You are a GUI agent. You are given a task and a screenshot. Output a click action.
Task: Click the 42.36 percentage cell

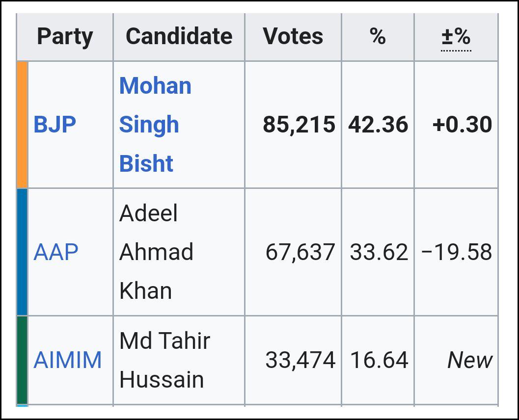click(x=378, y=125)
